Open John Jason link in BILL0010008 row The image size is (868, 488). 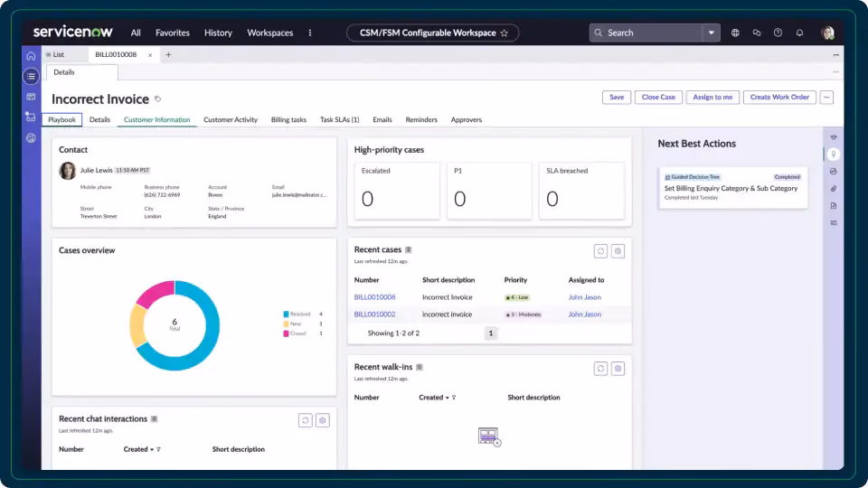(x=585, y=297)
